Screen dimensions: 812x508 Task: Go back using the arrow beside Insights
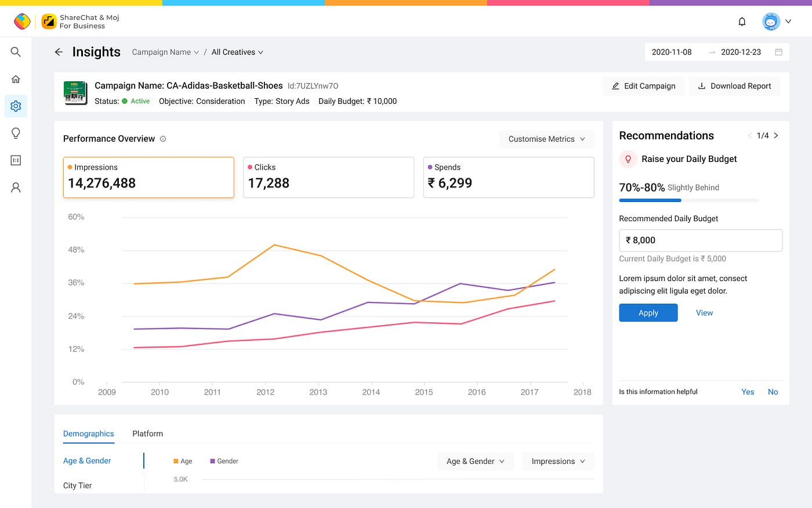tap(59, 52)
